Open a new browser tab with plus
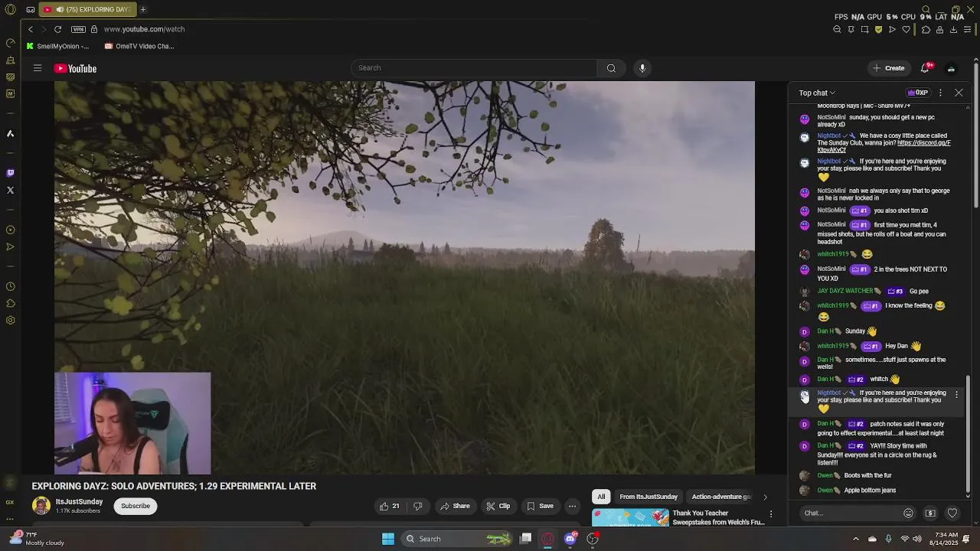Image resolution: width=980 pixels, height=551 pixels. (142, 9)
